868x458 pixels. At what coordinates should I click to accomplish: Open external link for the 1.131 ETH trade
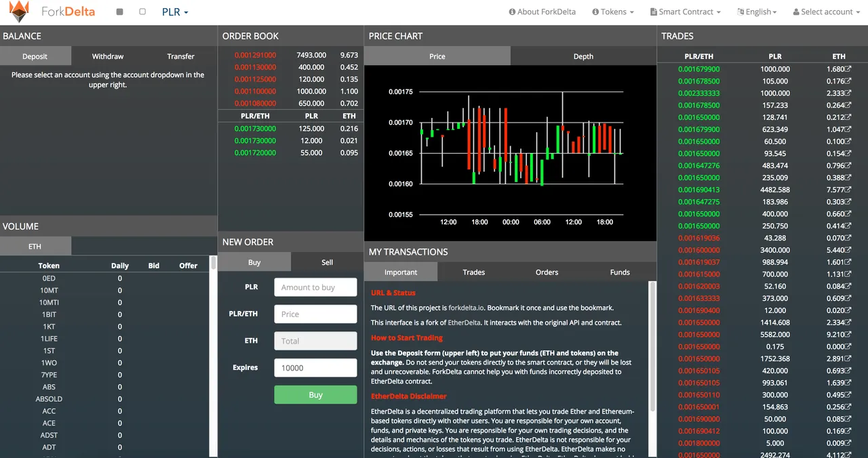point(848,274)
